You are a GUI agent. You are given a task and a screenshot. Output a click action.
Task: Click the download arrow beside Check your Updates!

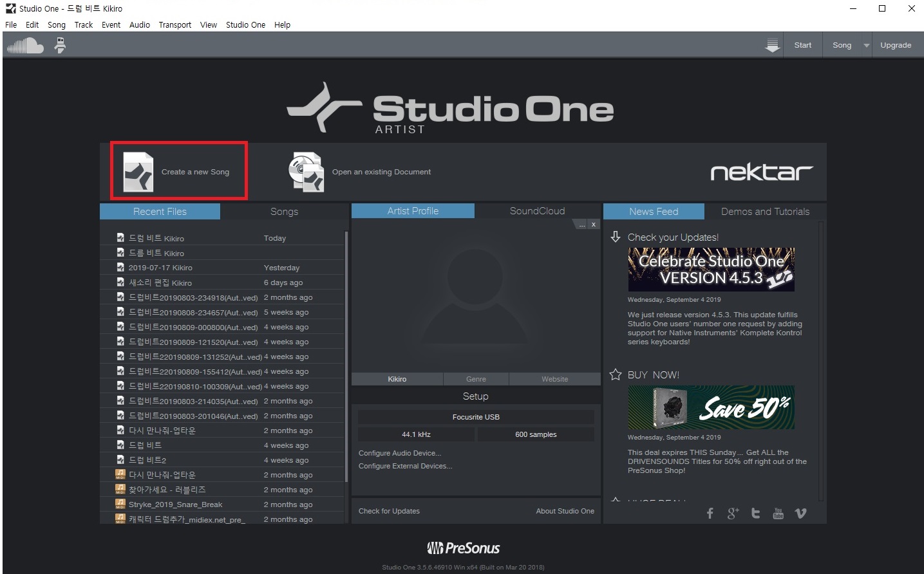(616, 237)
